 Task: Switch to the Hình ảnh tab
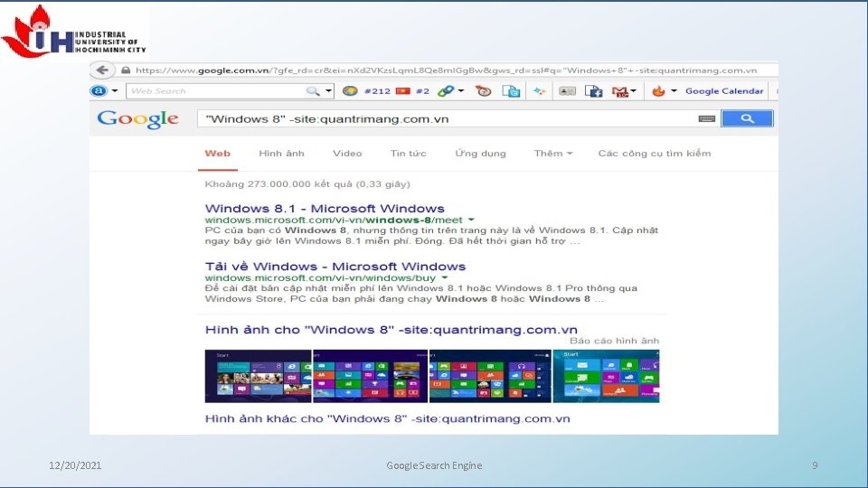coord(281,154)
